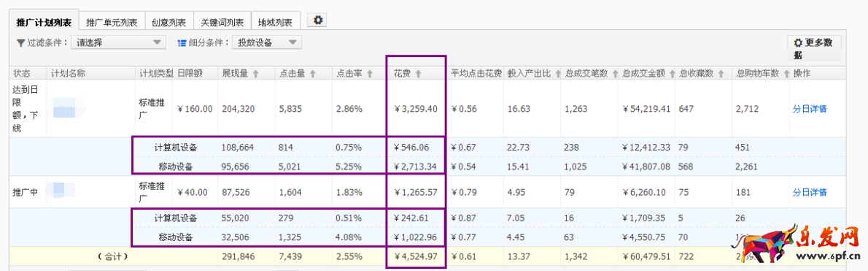Switch to 关键词列表 tab
This screenshot has width=868, height=271.
222,22
